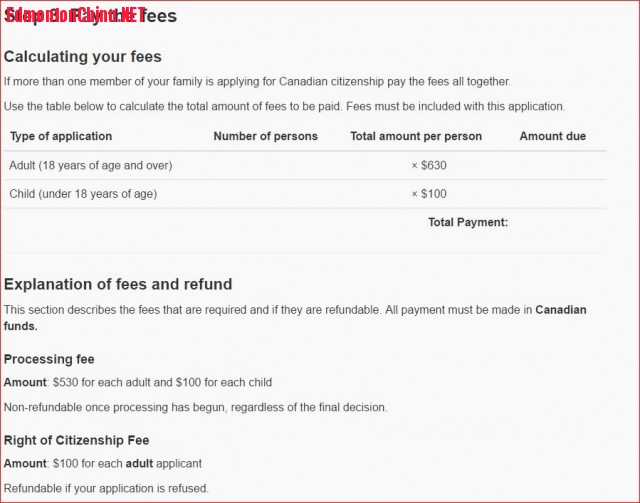The width and height of the screenshot is (640, 503).
Task: Click the 'Right of Citizenship Fee' subheading
Action: [x=76, y=440]
